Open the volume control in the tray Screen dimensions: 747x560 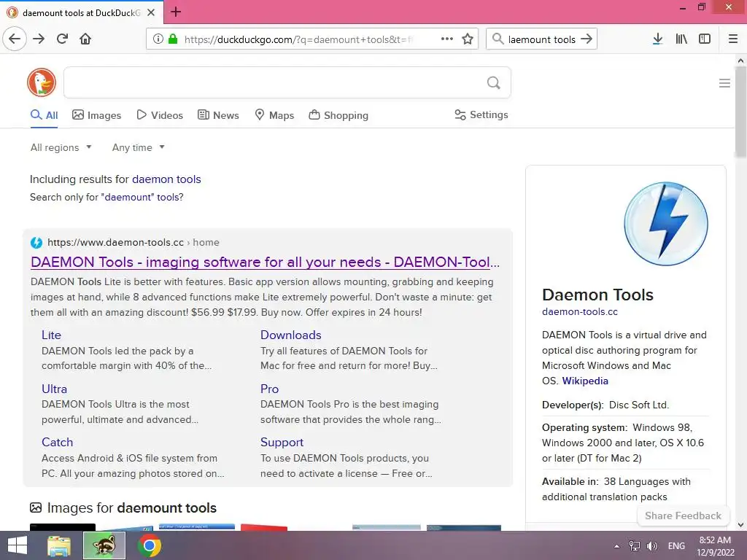pyautogui.click(x=652, y=546)
